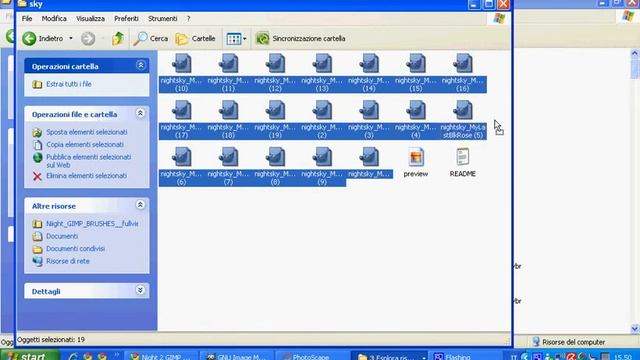
Task: Click Sincronizzazione cartella toolbar button
Action: 300,38
